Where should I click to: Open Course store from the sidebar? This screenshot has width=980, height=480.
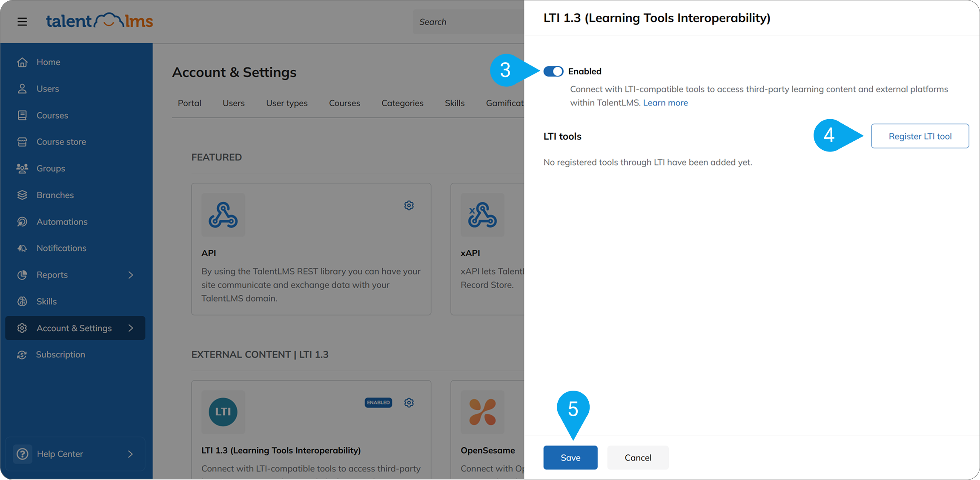tap(61, 142)
